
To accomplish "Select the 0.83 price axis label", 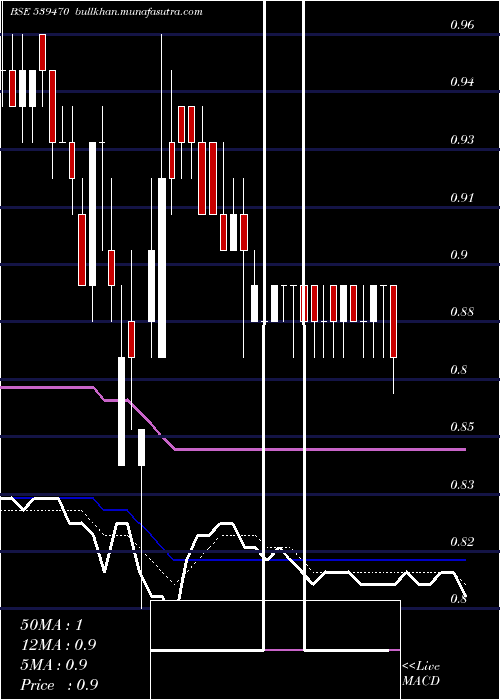I will 462,484.
